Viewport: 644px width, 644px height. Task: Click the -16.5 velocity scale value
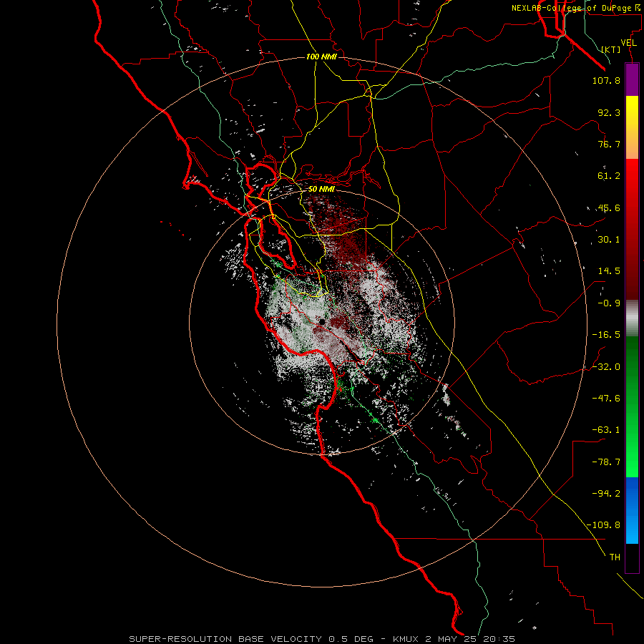(x=606, y=335)
